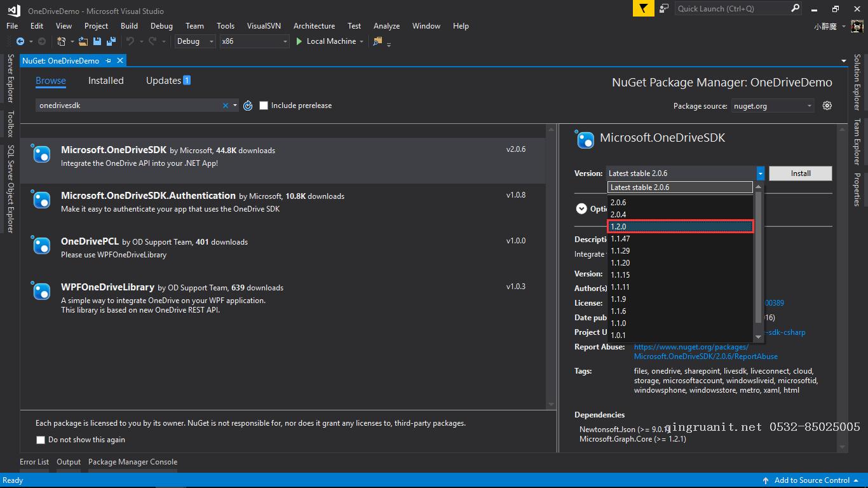Open the Package Manager Console tab
Viewport: 868px width, 488px height.
[133, 462]
